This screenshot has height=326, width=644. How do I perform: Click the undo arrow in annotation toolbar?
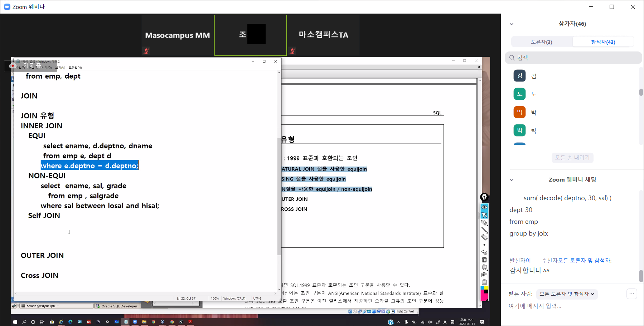click(484, 252)
